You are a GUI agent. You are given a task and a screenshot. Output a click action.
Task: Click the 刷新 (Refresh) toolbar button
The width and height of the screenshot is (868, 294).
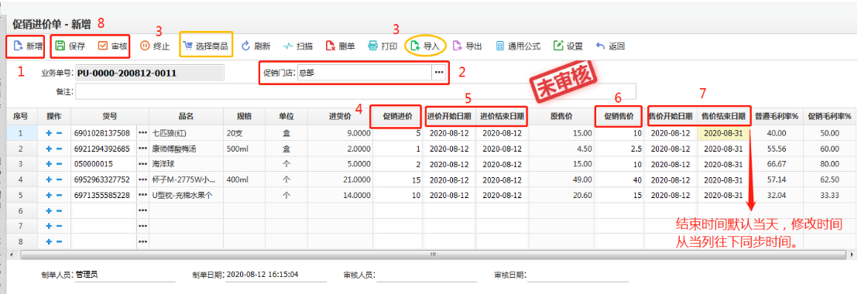click(256, 46)
